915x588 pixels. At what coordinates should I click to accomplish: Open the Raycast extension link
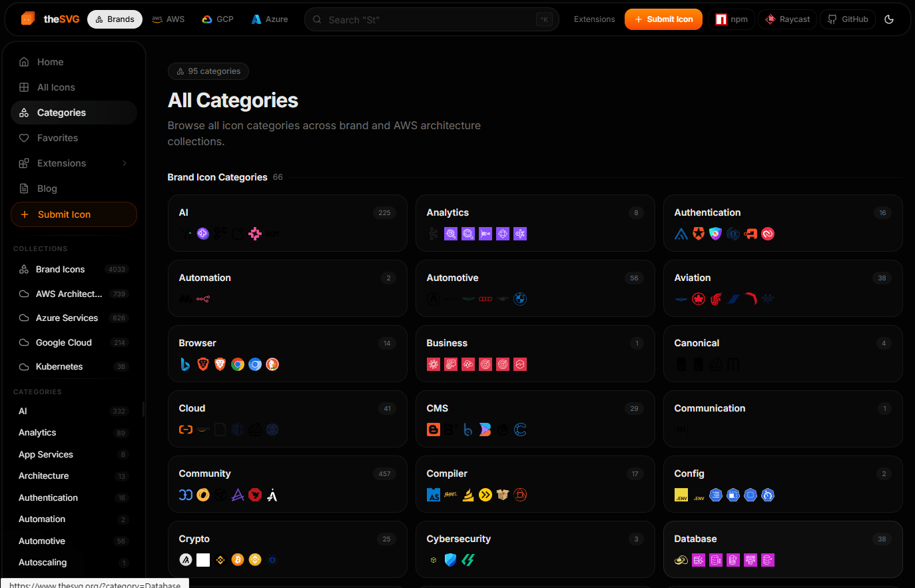point(787,19)
